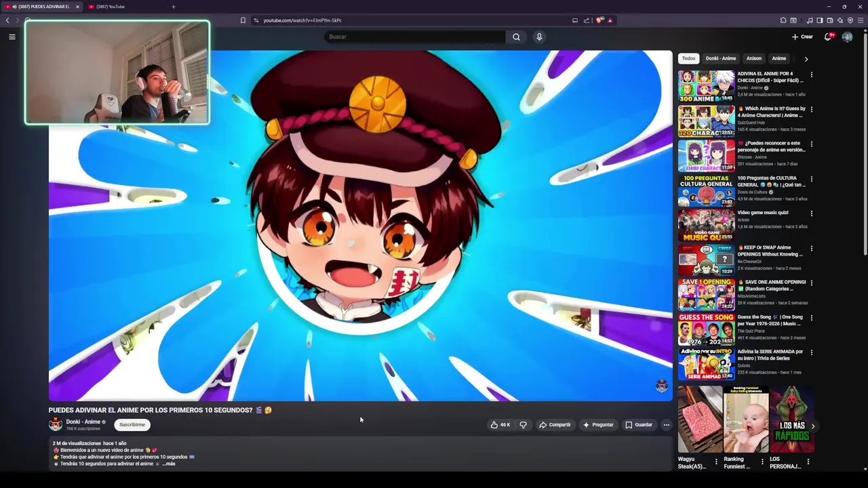Open the Wagyu Steak(A5) short
This screenshot has width=868, height=488.
coord(700,420)
